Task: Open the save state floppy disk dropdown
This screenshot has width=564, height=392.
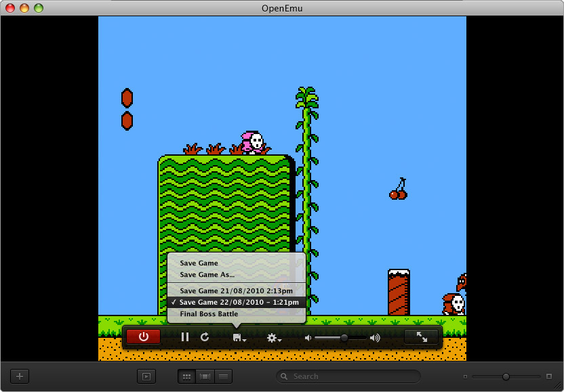Action: click(239, 338)
